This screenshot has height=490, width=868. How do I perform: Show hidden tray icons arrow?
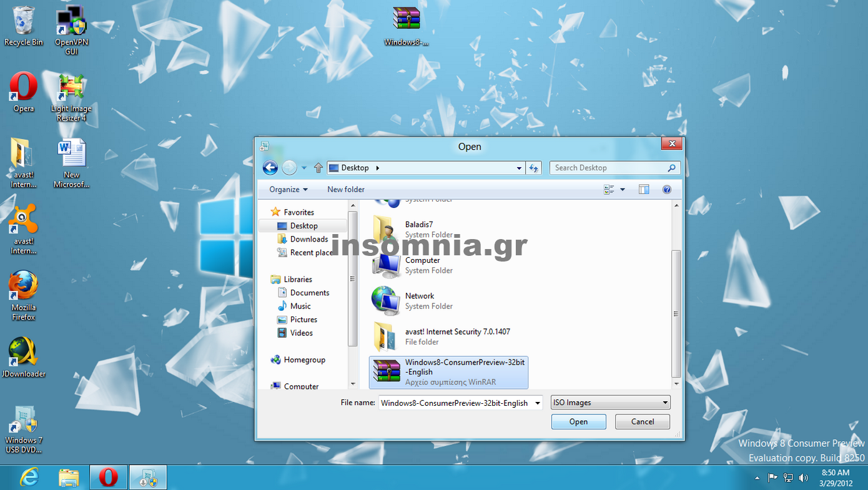pos(757,478)
